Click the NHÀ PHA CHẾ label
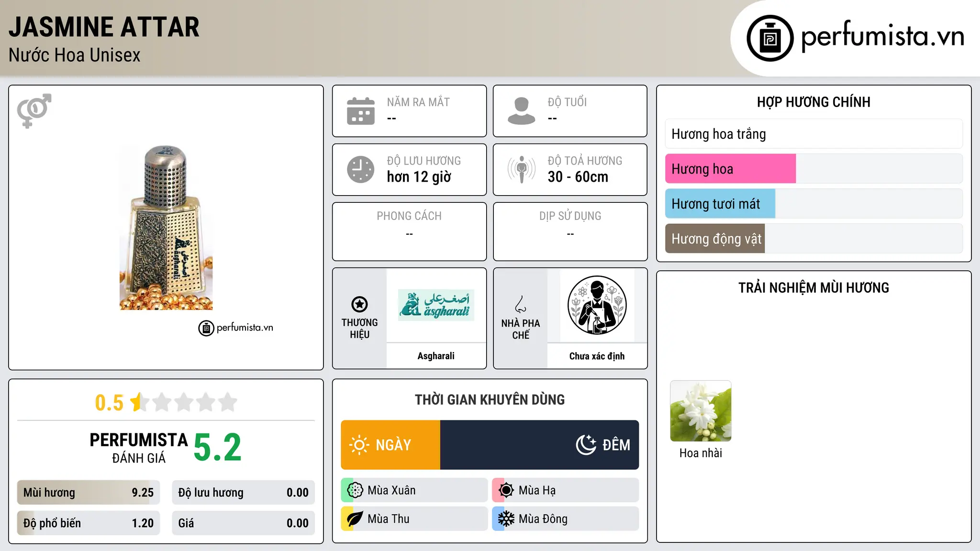Image resolution: width=980 pixels, height=551 pixels. [x=521, y=329]
